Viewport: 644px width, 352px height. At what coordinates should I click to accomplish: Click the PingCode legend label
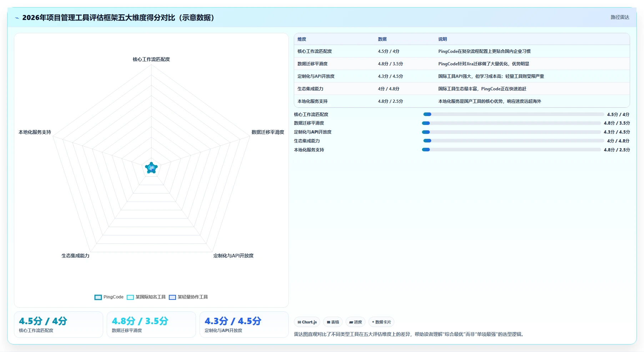point(114,297)
